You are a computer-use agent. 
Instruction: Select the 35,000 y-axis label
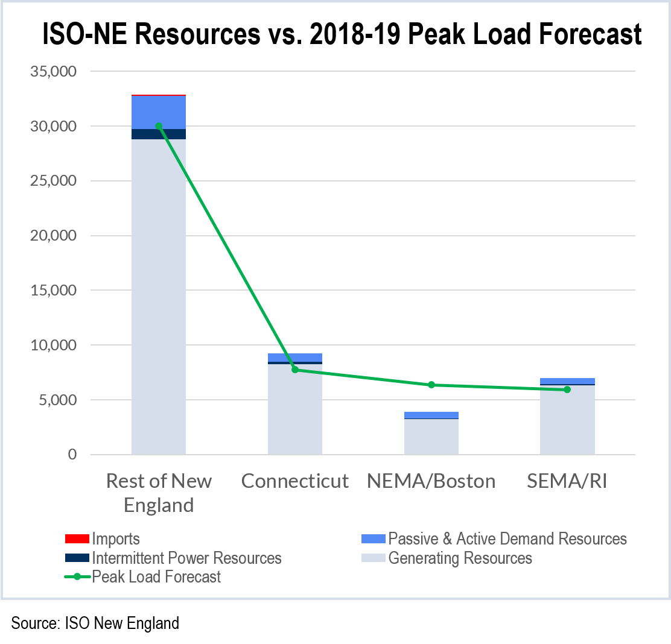[54, 71]
